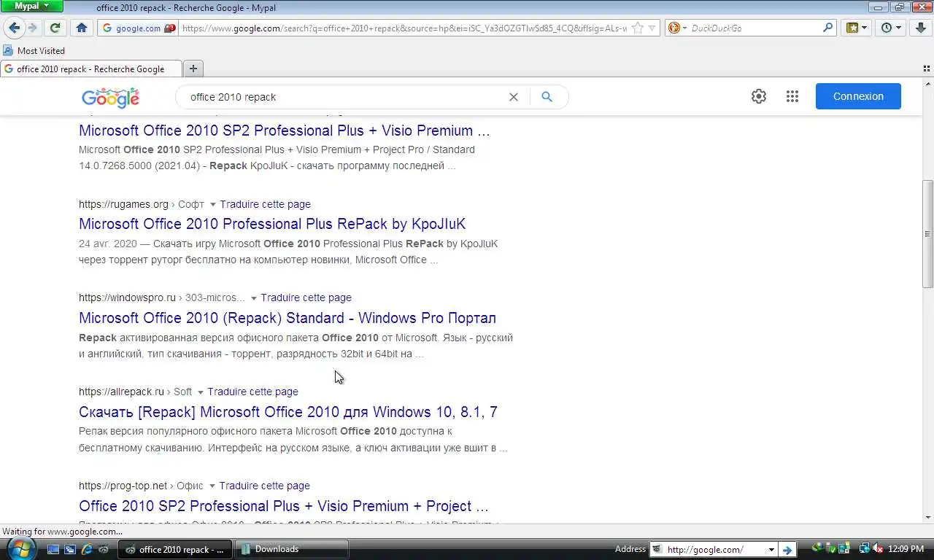Expand options arrow beside windowspro.ru URL

254,298
